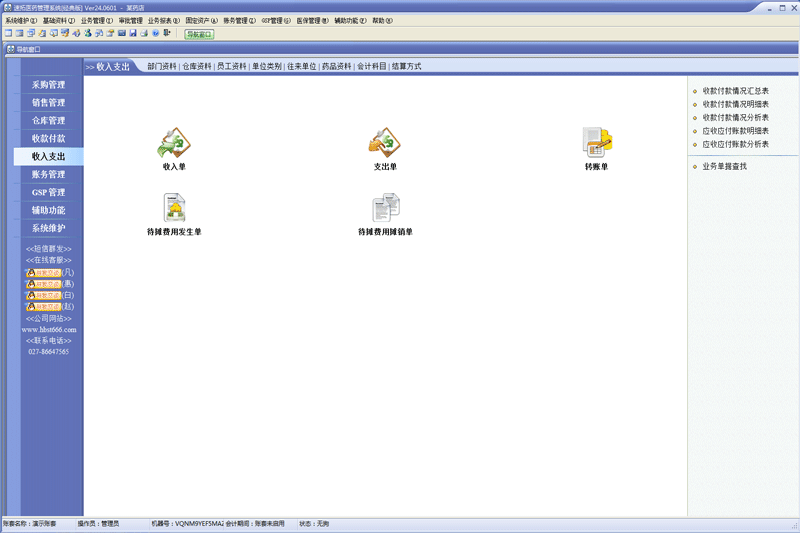Click the 导航窗口 window title icon
800x533 pixels.
click(10, 49)
